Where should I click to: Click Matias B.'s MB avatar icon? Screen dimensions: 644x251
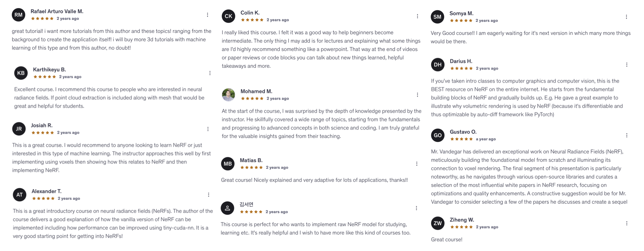point(228,164)
